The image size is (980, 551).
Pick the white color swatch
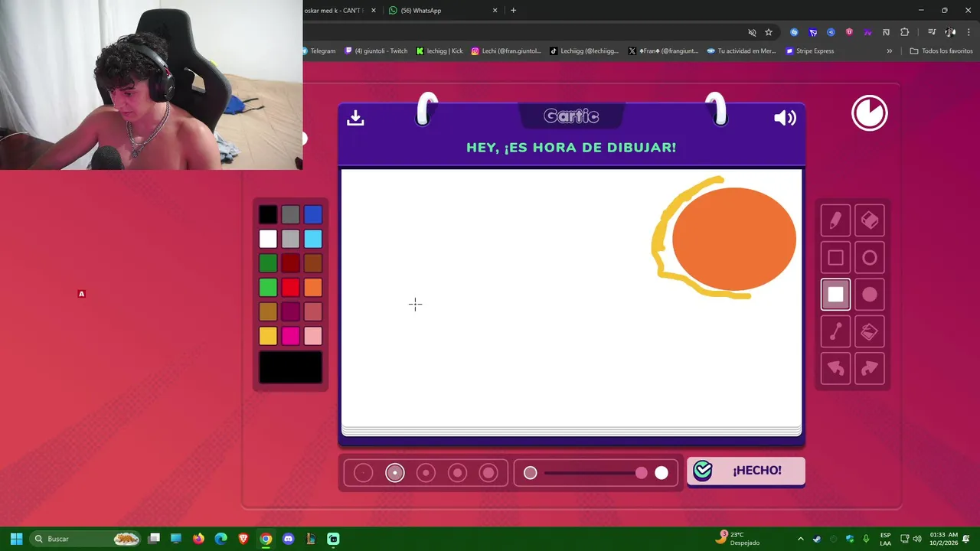268,240
